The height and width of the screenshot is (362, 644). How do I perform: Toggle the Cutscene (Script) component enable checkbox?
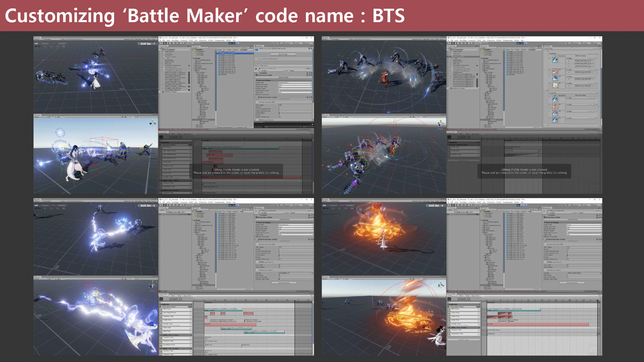pyautogui.click(x=259, y=75)
